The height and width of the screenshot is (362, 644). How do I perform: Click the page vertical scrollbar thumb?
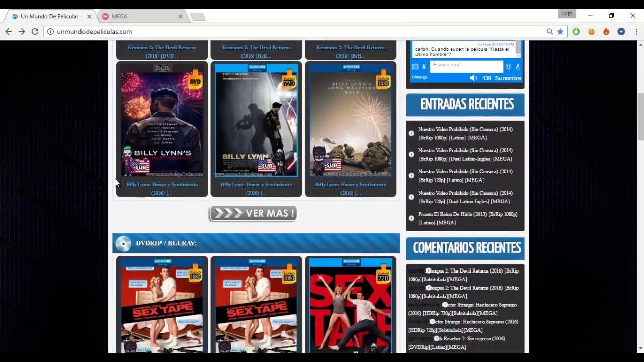pos(640,117)
